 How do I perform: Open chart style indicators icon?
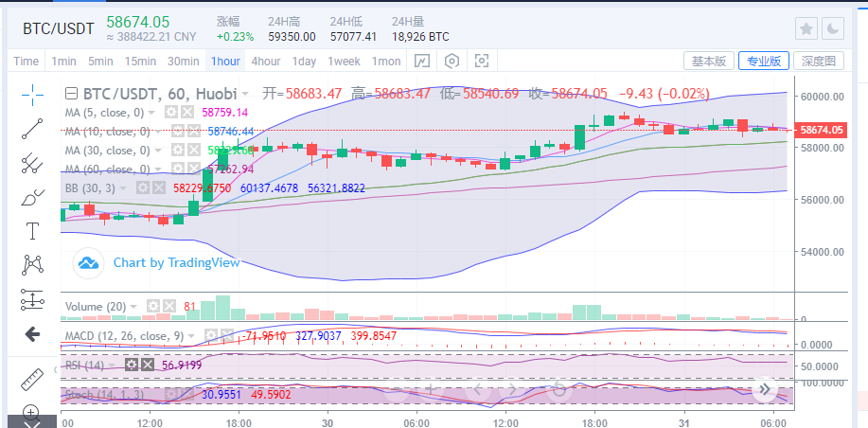422,61
